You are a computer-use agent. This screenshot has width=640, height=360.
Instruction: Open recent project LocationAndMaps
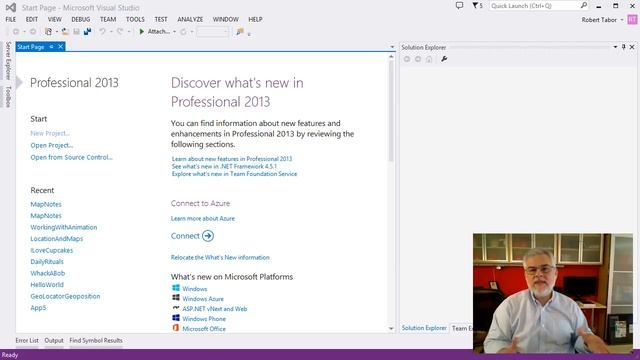pos(57,239)
